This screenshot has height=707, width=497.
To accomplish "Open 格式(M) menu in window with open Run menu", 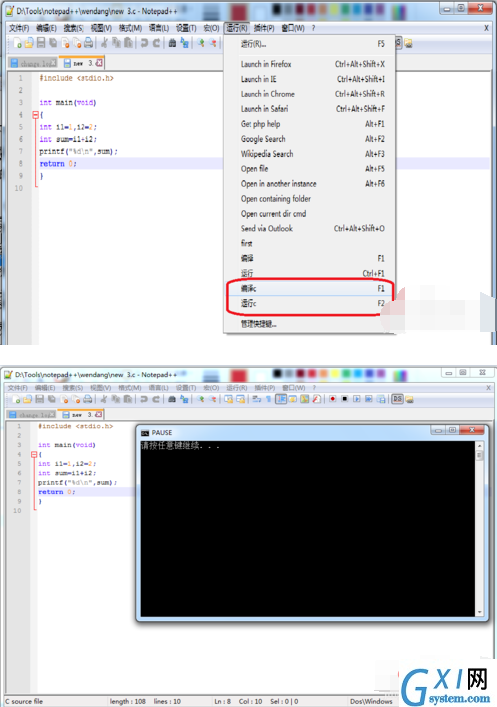I will [x=130, y=28].
